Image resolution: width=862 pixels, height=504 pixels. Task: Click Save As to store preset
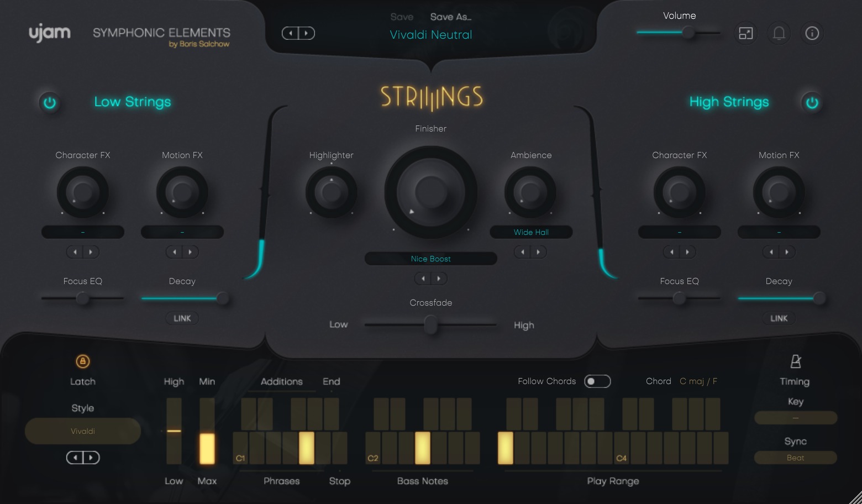[450, 17]
